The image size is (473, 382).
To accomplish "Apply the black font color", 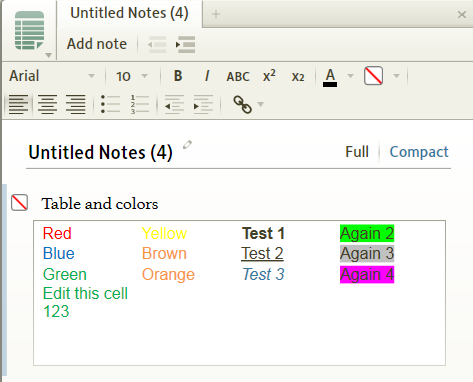I will coord(330,77).
